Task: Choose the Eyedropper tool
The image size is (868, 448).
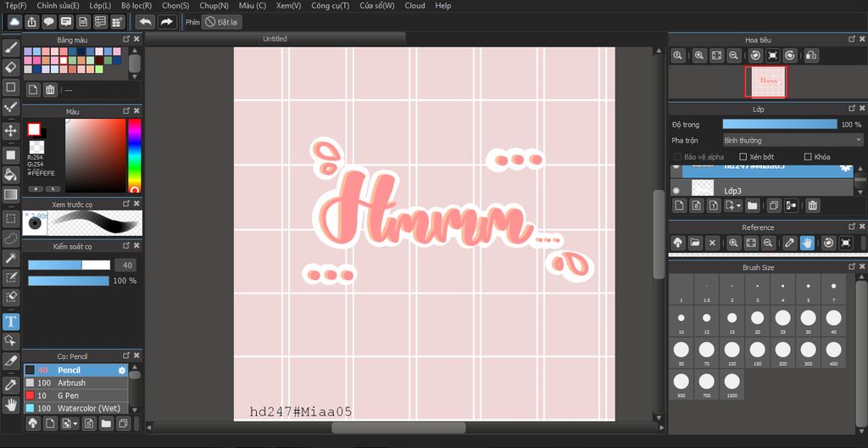Action: pyautogui.click(x=10, y=385)
